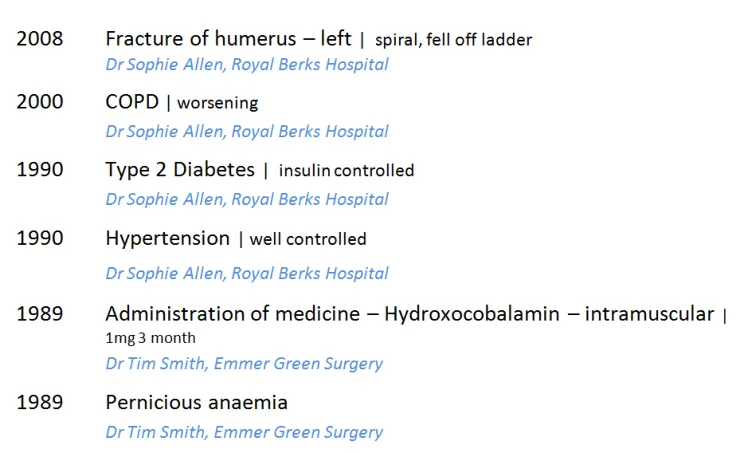Screen dimensions: 740x453
Task: Select the 1989 year beside Pernicious anaemia
Action: click(x=39, y=403)
